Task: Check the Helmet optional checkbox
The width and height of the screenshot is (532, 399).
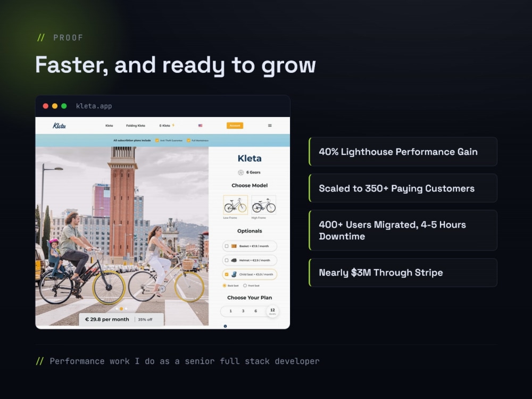Action: pyautogui.click(x=227, y=260)
